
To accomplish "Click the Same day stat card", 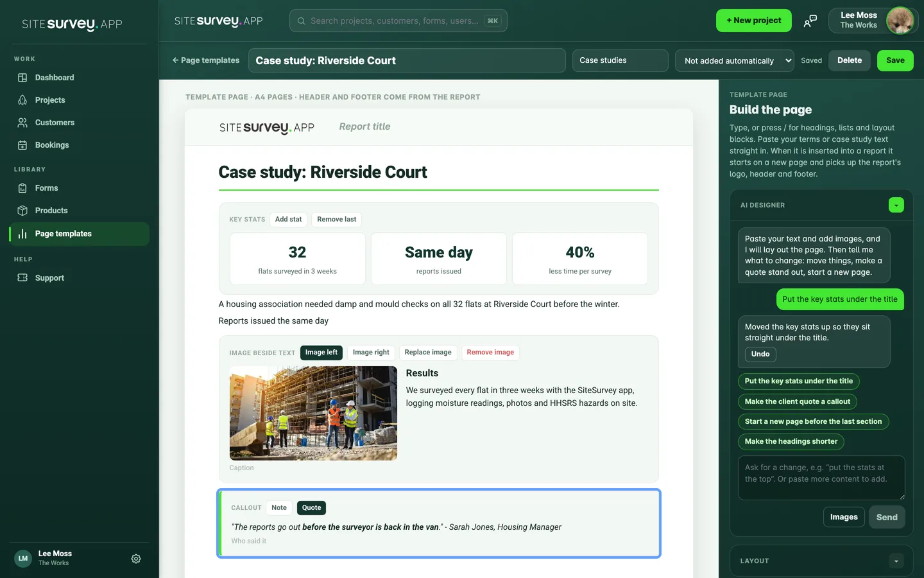I will click(439, 259).
